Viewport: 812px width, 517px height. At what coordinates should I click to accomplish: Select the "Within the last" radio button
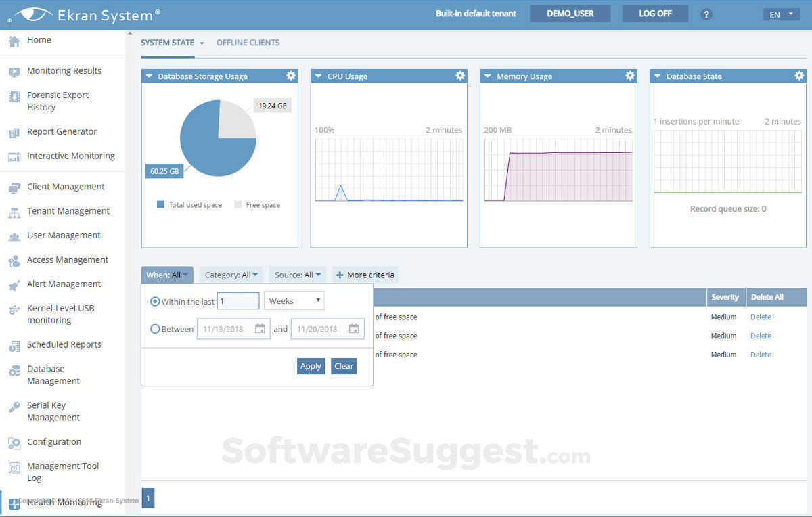click(x=156, y=301)
